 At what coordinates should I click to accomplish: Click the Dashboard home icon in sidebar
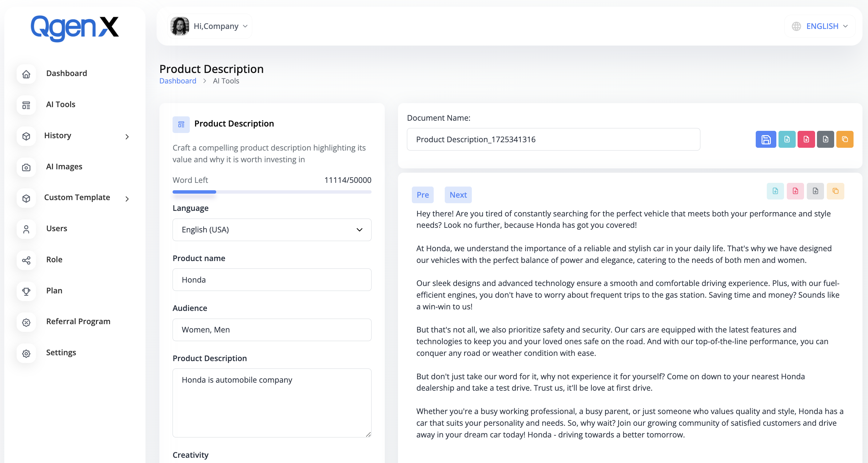point(26,74)
